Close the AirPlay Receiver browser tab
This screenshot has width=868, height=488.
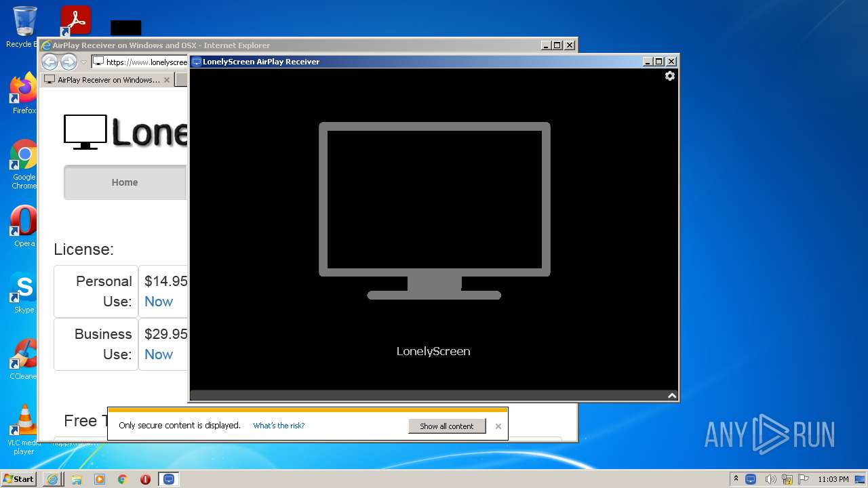(167, 80)
